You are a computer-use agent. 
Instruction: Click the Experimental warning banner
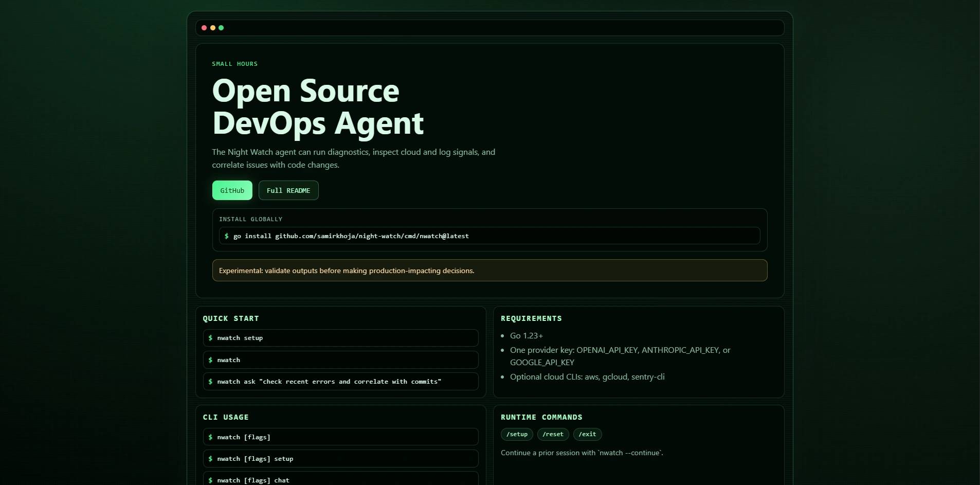pyautogui.click(x=489, y=271)
